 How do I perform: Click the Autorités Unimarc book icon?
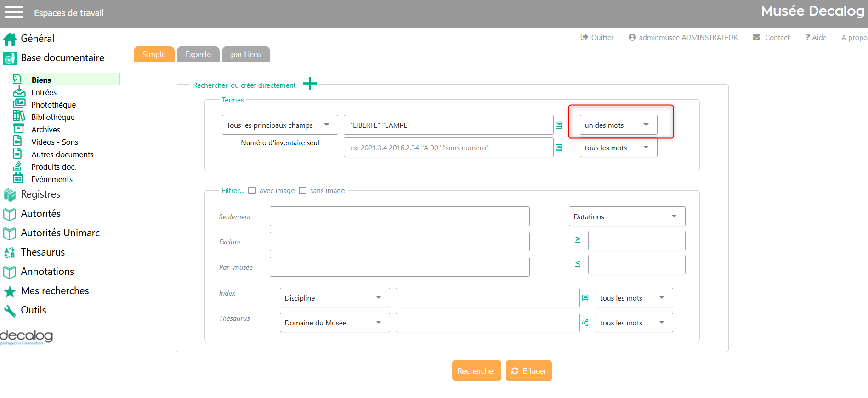tap(10, 233)
